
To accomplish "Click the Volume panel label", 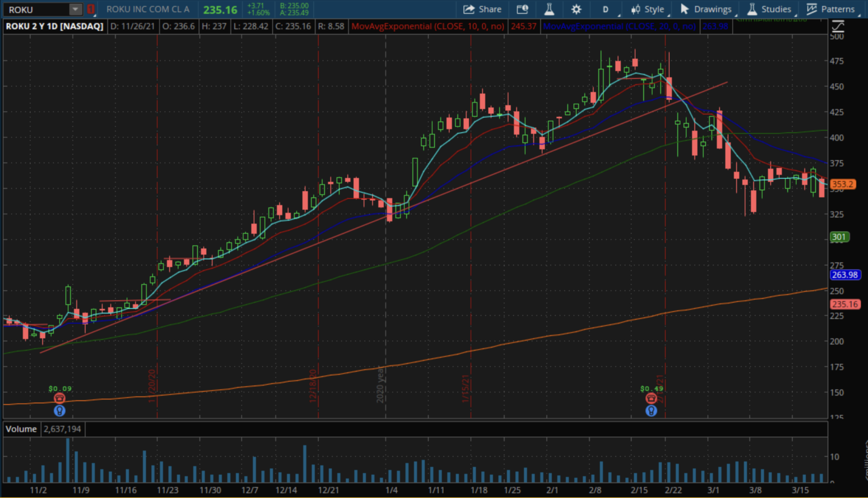I will click(21, 429).
